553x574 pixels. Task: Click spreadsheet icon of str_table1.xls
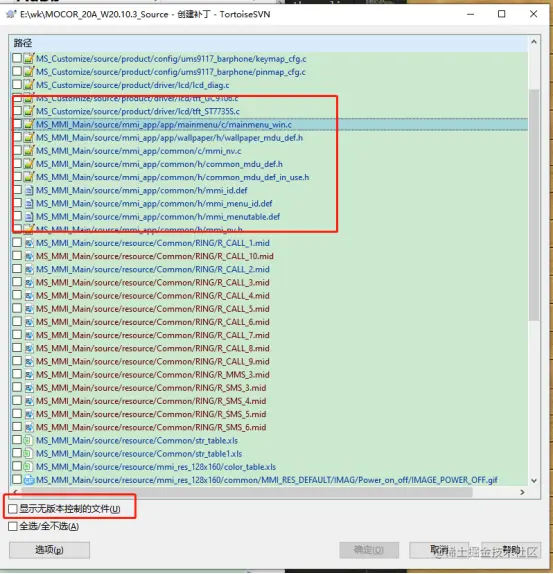(29, 454)
